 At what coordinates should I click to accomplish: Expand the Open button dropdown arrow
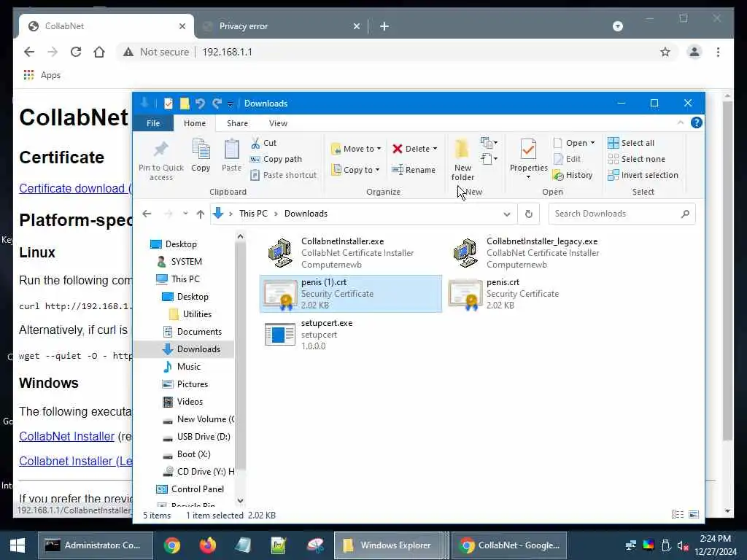pos(592,143)
